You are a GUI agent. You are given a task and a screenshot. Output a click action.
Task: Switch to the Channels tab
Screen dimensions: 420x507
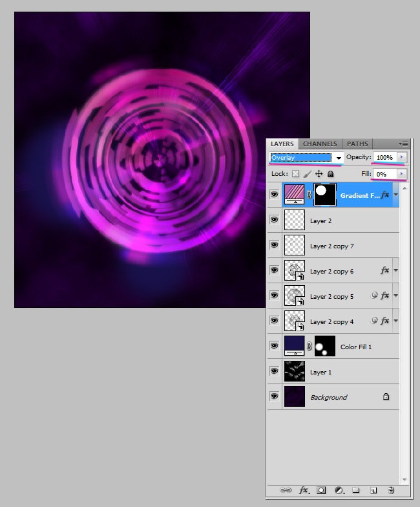(320, 144)
